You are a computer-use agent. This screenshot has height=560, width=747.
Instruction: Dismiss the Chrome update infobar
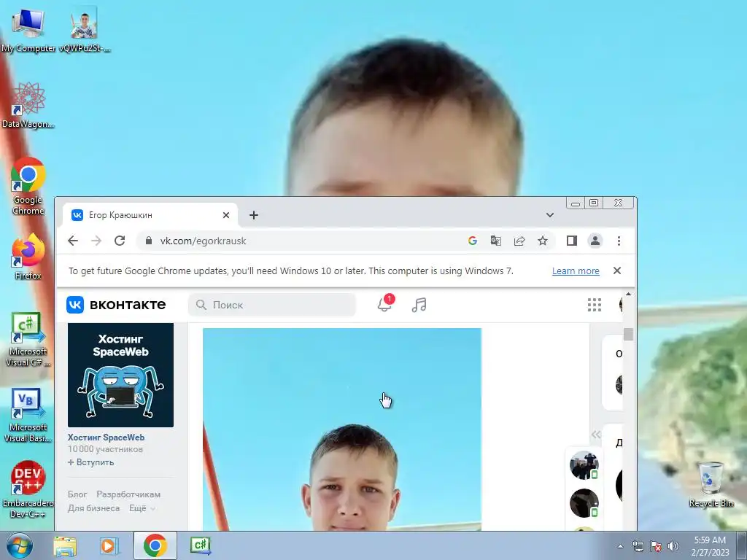point(617,271)
